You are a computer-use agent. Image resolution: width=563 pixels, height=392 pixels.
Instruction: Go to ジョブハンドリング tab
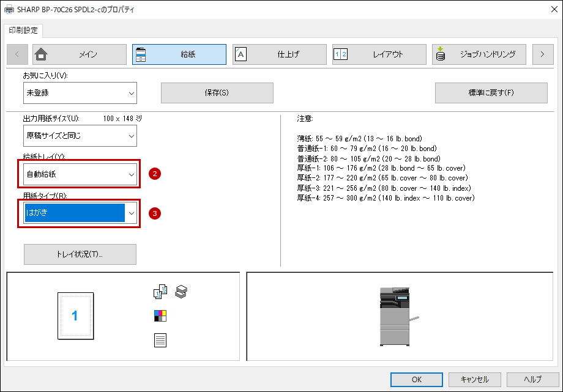(x=479, y=54)
